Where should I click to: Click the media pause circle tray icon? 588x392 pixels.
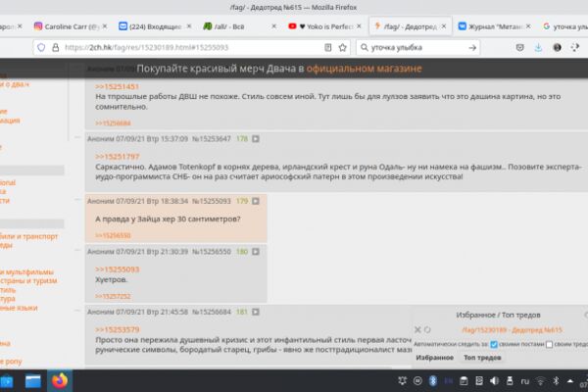tap(417, 381)
